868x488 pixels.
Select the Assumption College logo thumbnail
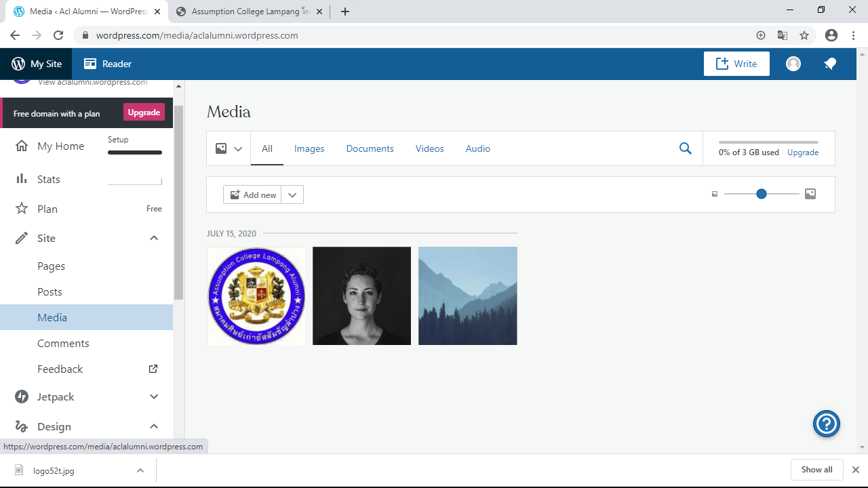pyautogui.click(x=256, y=296)
